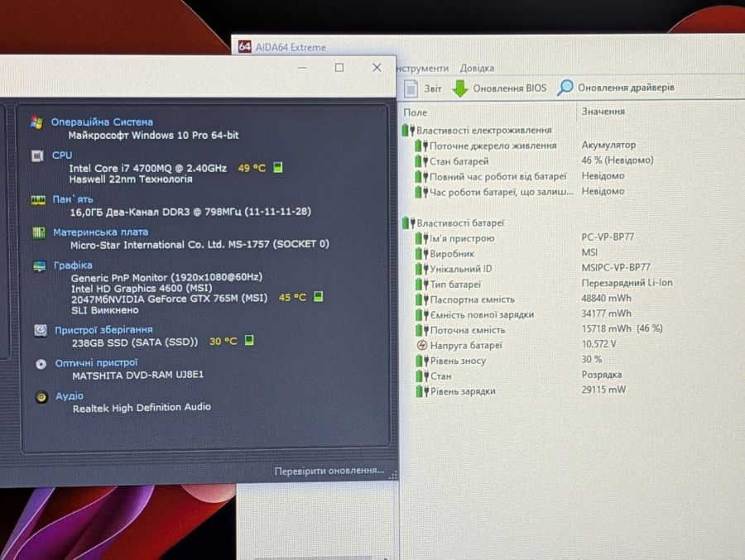Viewport: 745px width, 560px height.
Task: Click the battery icon beside Стан
Action: (421, 376)
